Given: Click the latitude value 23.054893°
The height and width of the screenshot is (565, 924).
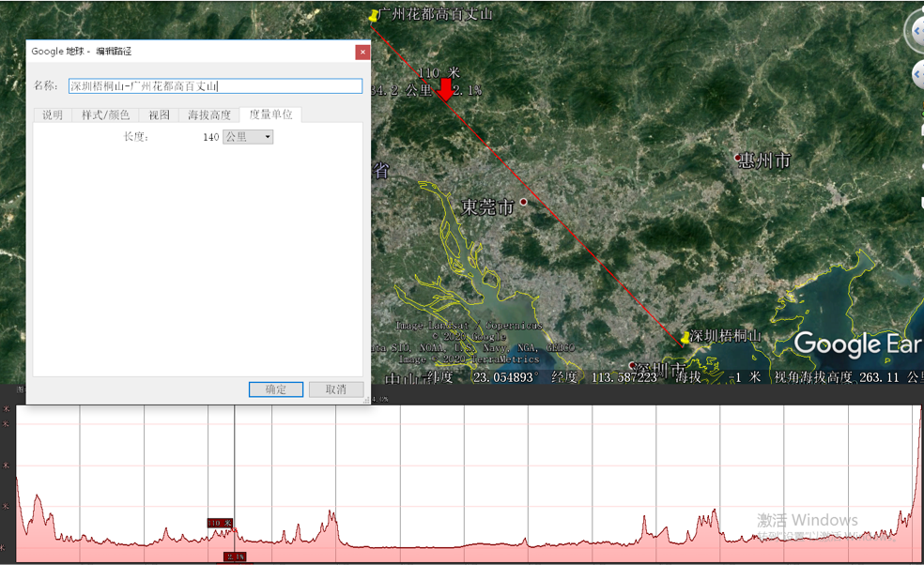Looking at the screenshot, I should [505, 377].
